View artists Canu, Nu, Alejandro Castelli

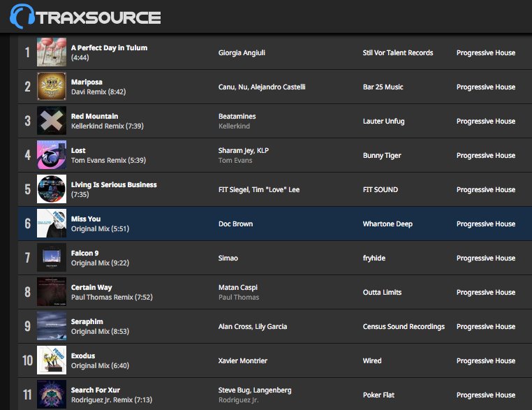(262, 87)
